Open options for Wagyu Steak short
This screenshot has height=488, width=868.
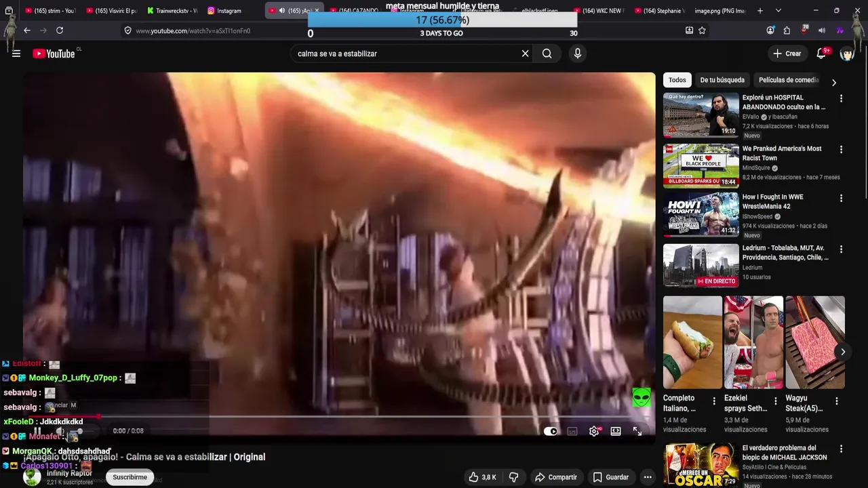[x=837, y=401]
